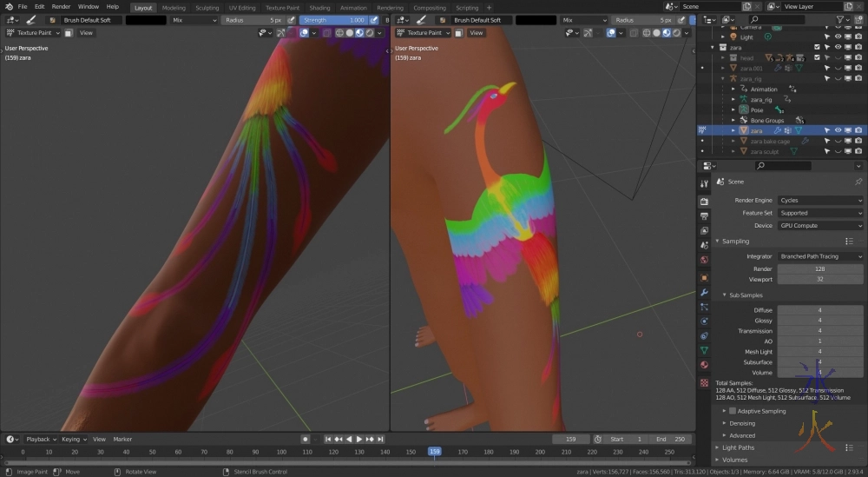
Task: Click the Marker menu in the timeline
Action: (122, 440)
